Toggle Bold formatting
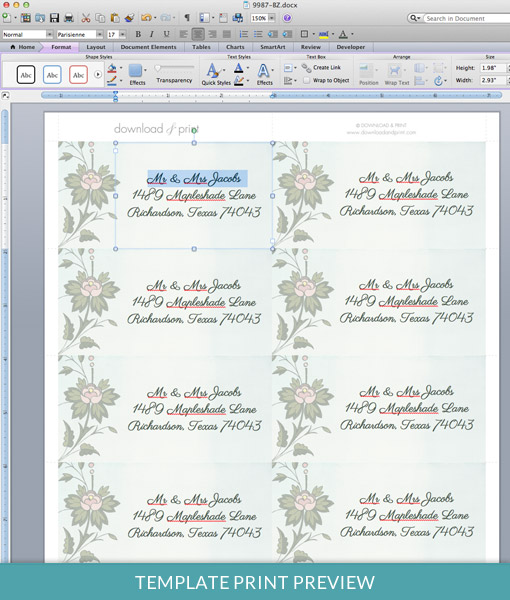Image resolution: width=510 pixels, height=600 pixels. 138,34
